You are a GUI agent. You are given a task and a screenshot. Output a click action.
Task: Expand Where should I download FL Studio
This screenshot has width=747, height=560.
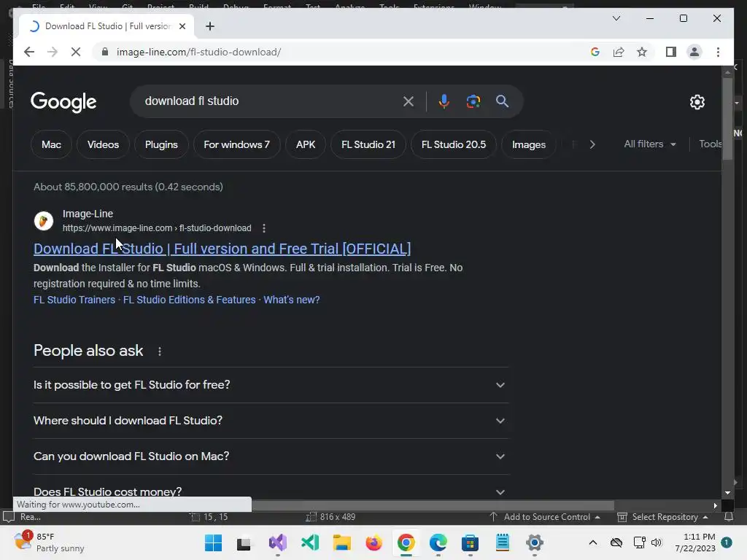(270, 421)
